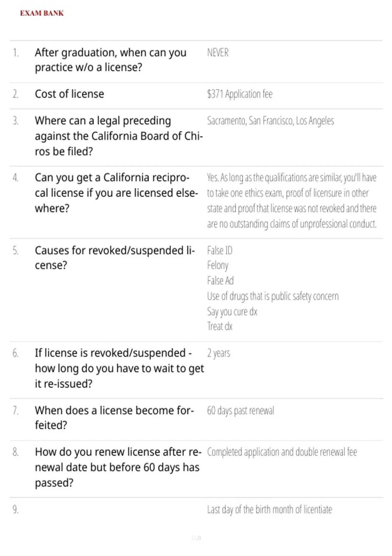Click the answer about ethics exam requirement
This screenshot has height=556, width=392.
292,200
